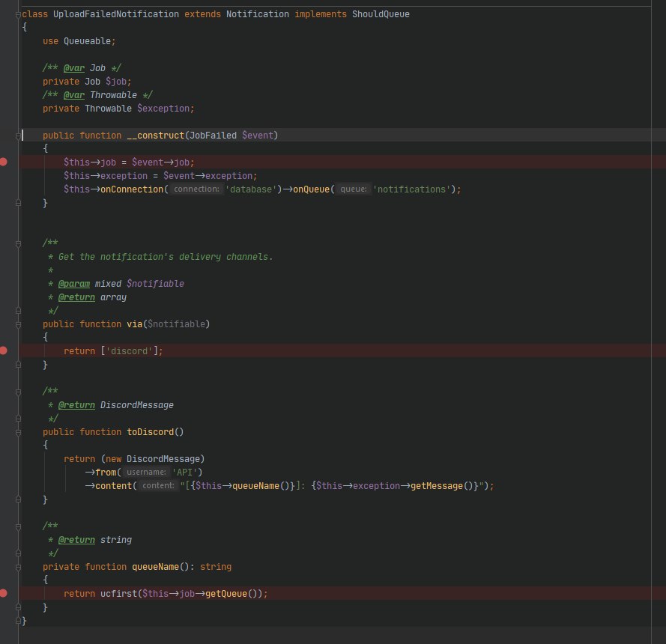The image size is (666, 644).
Task: Click the ucfirst function call
Action: pos(118,594)
